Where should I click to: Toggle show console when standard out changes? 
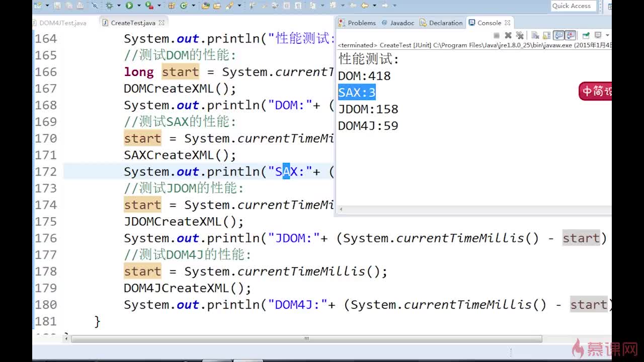point(558,35)
